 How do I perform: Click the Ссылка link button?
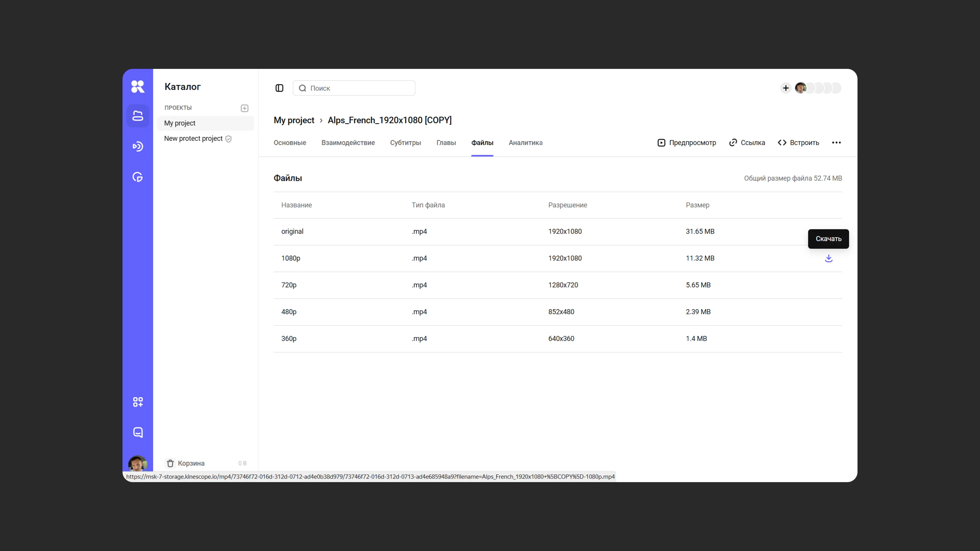click(747, 143)
